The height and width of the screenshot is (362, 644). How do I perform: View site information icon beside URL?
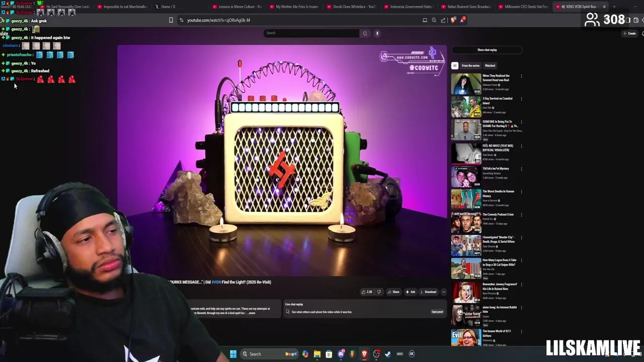[181, 20]
